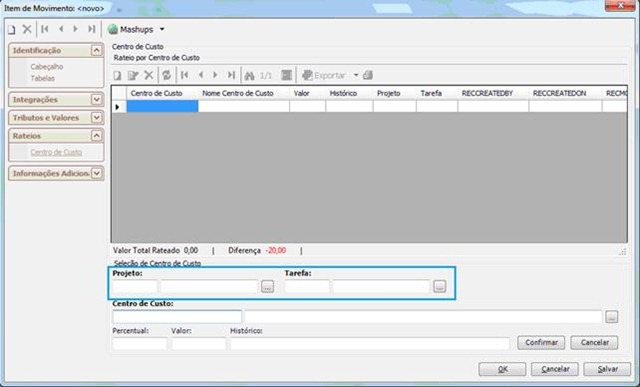Image resolution: width=640 pixels, height=387 pixels.
Task: Go to previous row in grid toolbar
Action: click(x=201, y=75)
